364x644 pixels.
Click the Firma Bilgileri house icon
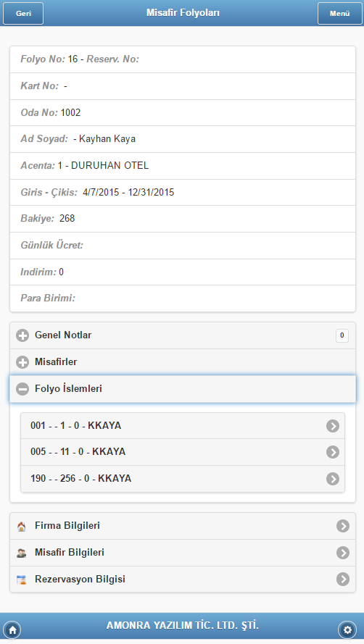[21, 526]
